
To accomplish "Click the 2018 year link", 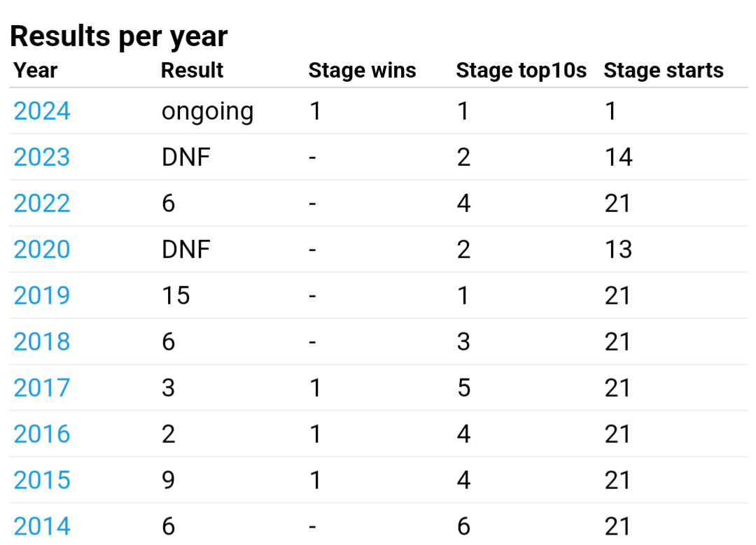I will click(42, 342).
